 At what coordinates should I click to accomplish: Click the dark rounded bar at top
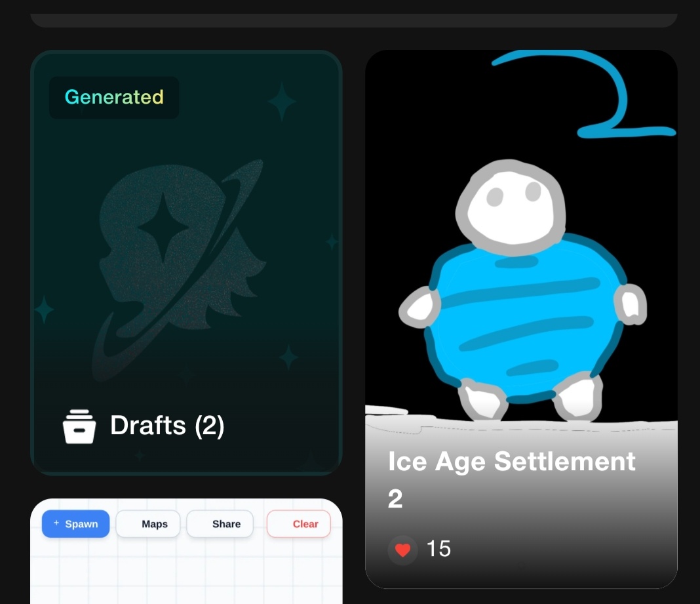tap(354, 20)
